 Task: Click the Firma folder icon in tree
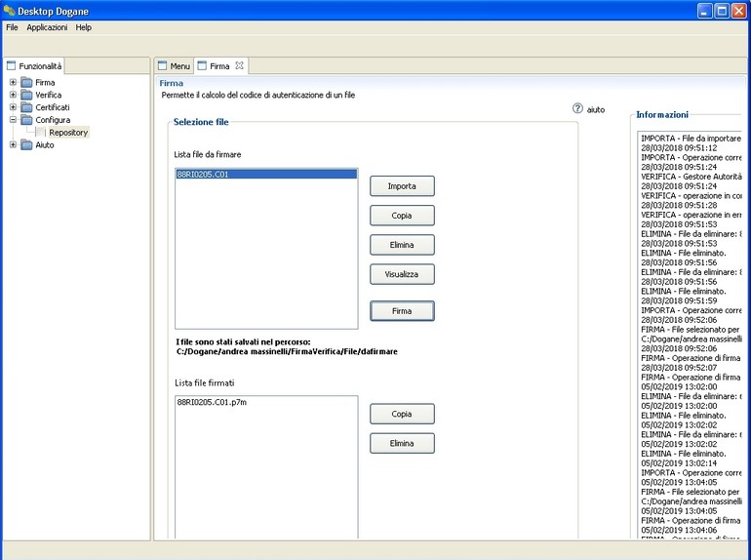pyautogui.click(x=27, y=82)
